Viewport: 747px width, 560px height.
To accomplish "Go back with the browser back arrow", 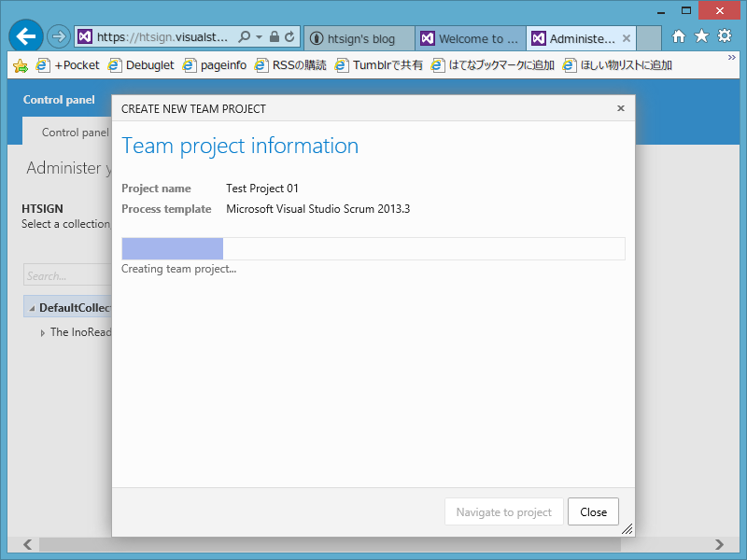I will tap(26, 36).
